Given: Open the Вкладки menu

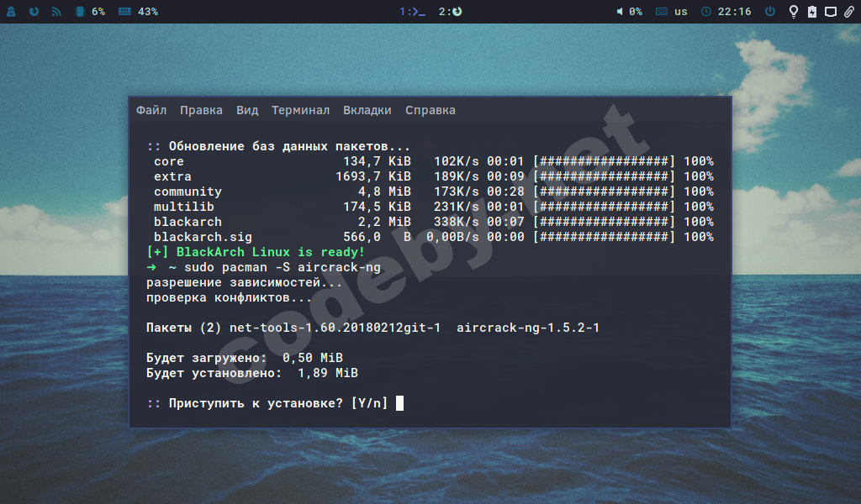Looking at the screenshot, I should coord(367,110).
